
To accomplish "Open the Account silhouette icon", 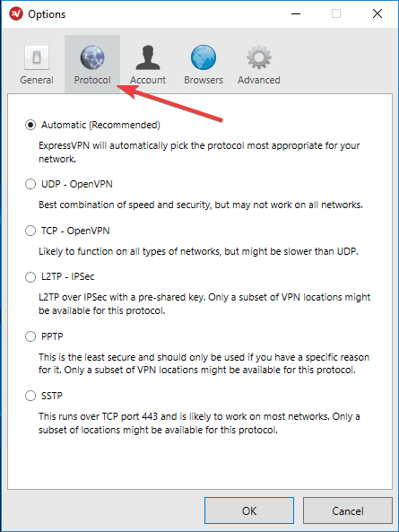I will click(148, 57).
